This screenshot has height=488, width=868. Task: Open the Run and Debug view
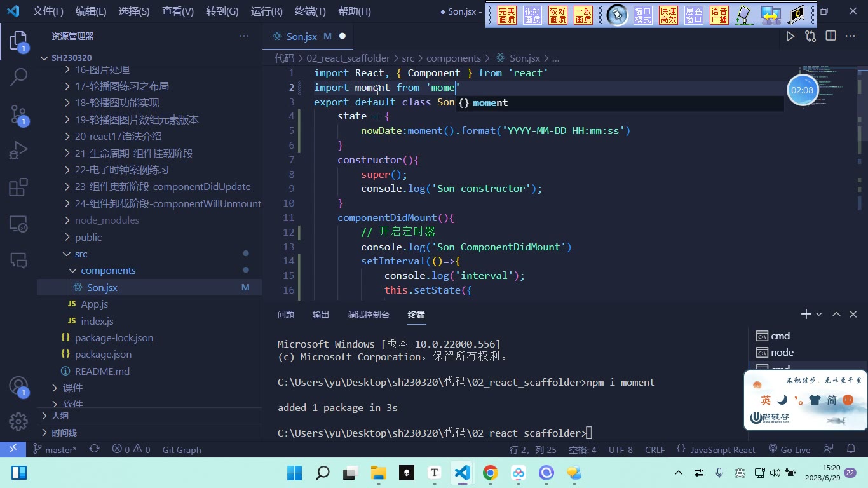coord(18,151)
